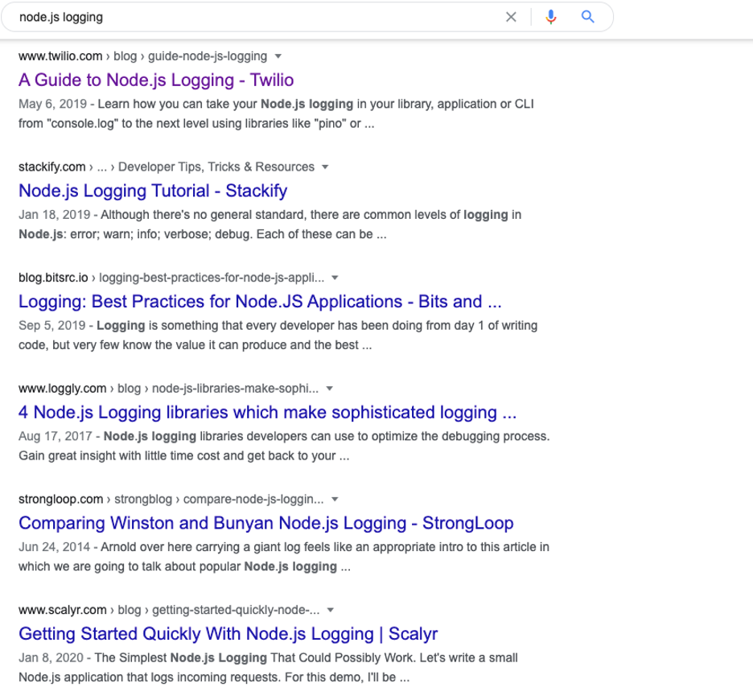Open Node.js Logging Tutorial - Stackify result
This screenshot has height=700, width=753.
point(153,191)
